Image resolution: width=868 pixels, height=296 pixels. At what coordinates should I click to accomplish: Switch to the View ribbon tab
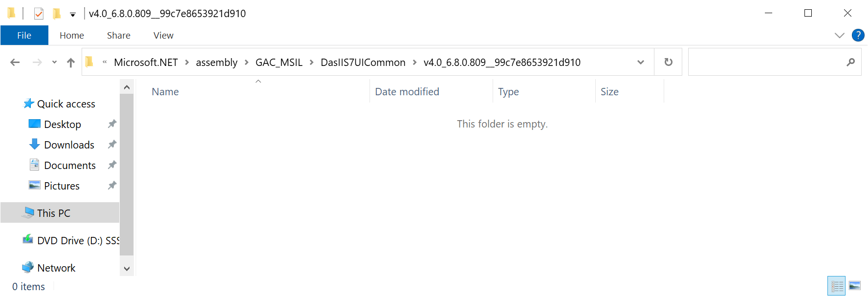(163, 35)
